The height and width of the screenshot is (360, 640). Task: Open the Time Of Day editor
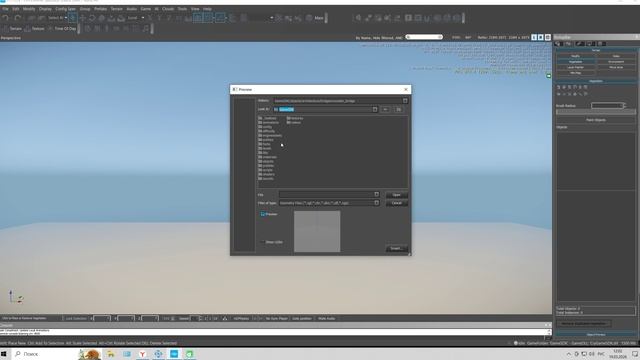[62, 29]
